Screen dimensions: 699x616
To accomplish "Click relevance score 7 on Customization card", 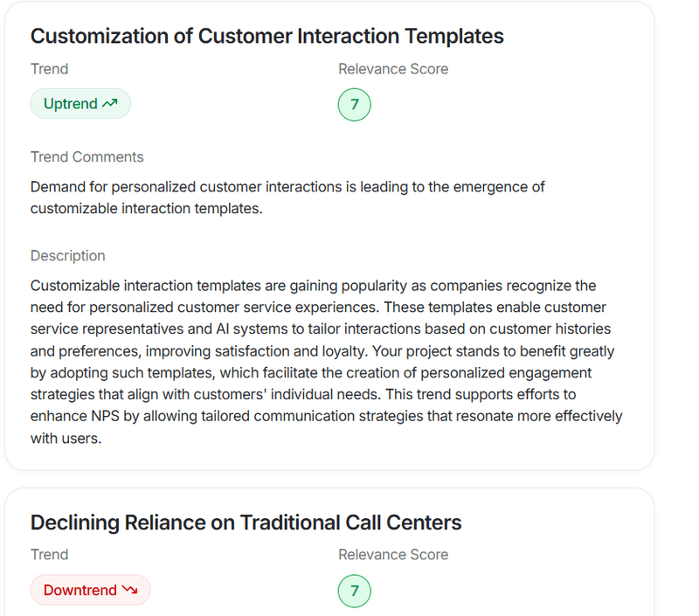I will 354,105.
